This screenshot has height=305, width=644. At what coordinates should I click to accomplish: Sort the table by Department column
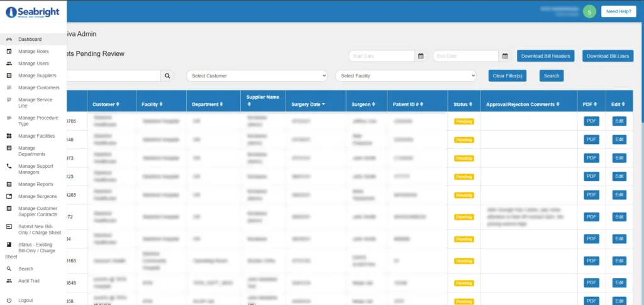point(208,104)
